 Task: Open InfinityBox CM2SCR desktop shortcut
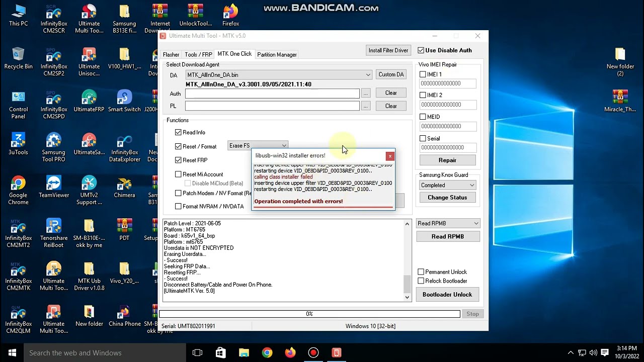click(54, 19)
